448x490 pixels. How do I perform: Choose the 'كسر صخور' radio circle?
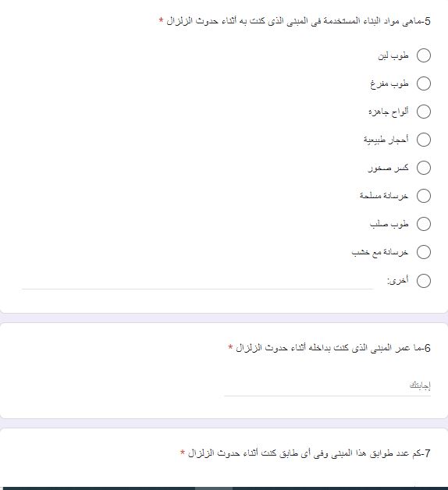pyautogui.click(x=424, y=168)
